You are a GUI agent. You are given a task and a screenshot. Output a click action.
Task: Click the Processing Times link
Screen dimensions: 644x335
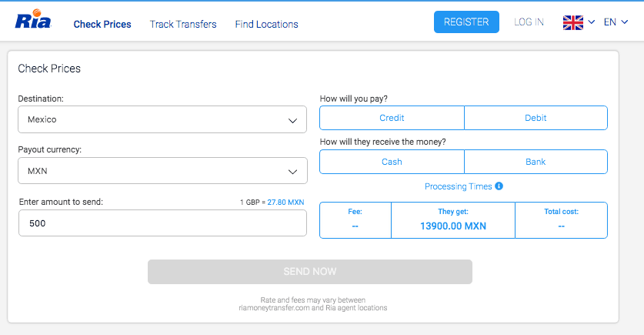[x=458, y=186]
